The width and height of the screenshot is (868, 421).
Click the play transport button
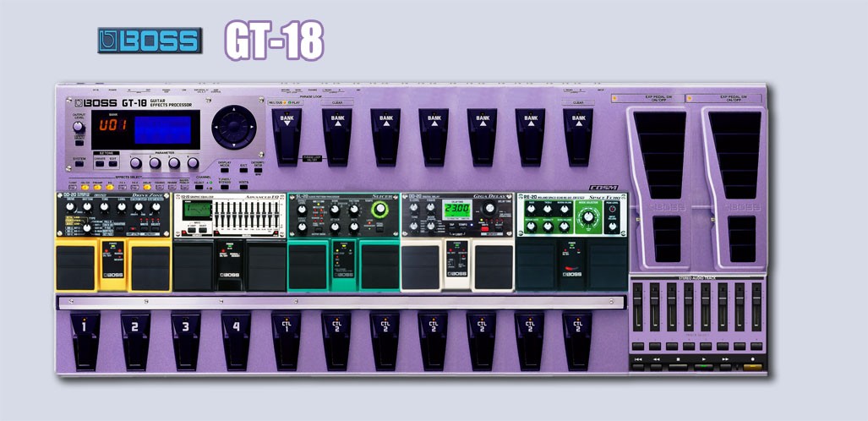pyautogui.click(x=703, y=367)
